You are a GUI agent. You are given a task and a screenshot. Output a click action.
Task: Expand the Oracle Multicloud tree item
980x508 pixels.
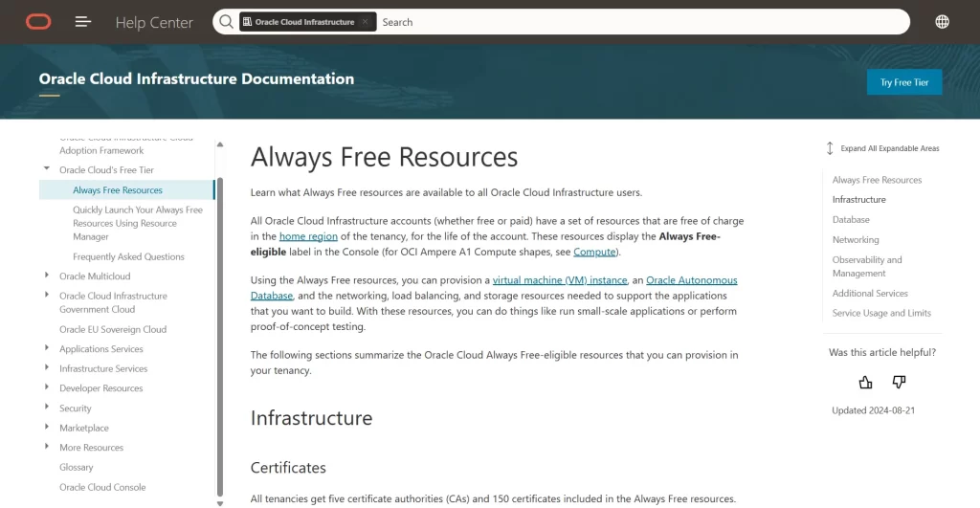click(x=47, y=275)
